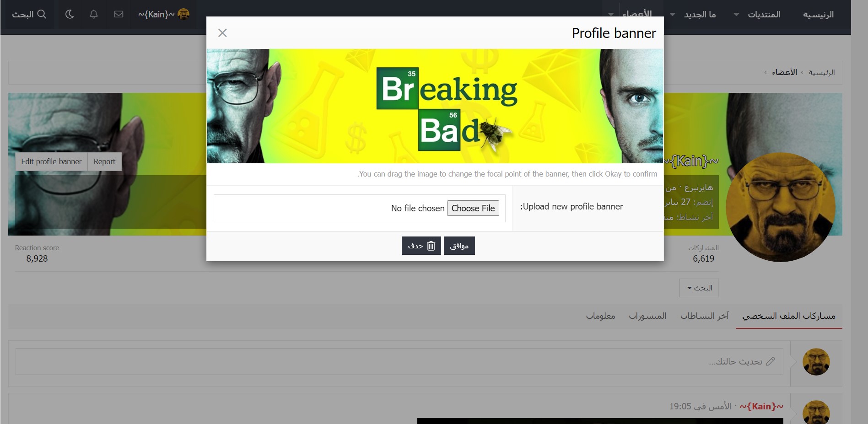This screenshot has width=868, height=424.
Task: Delete the banner using the حذف button
Action: [x=421, y=246]
